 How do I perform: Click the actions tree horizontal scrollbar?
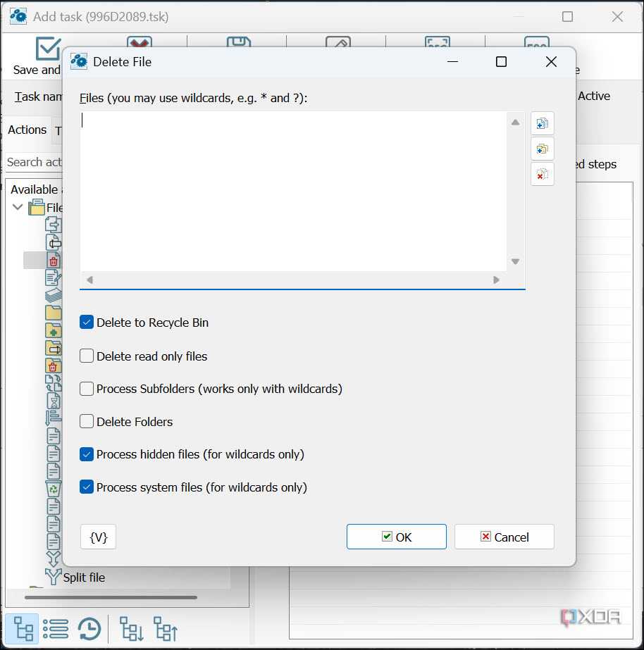(111, 597)
